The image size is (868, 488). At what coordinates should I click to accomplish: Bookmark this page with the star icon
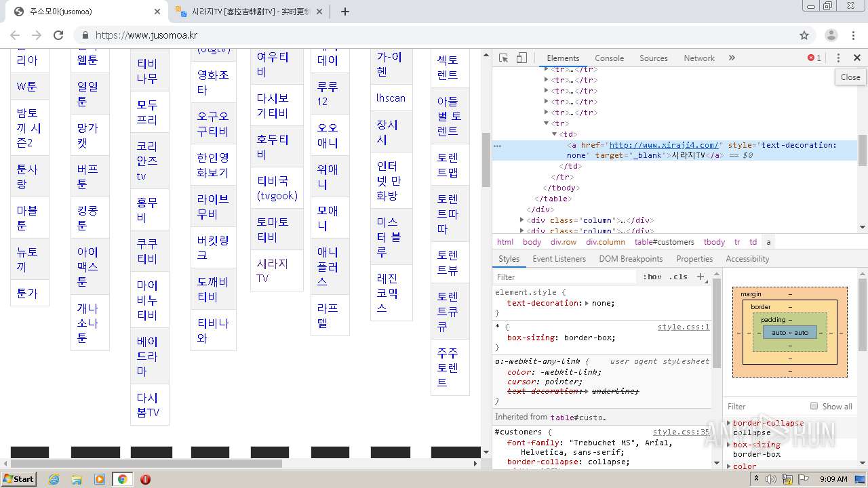804,35
